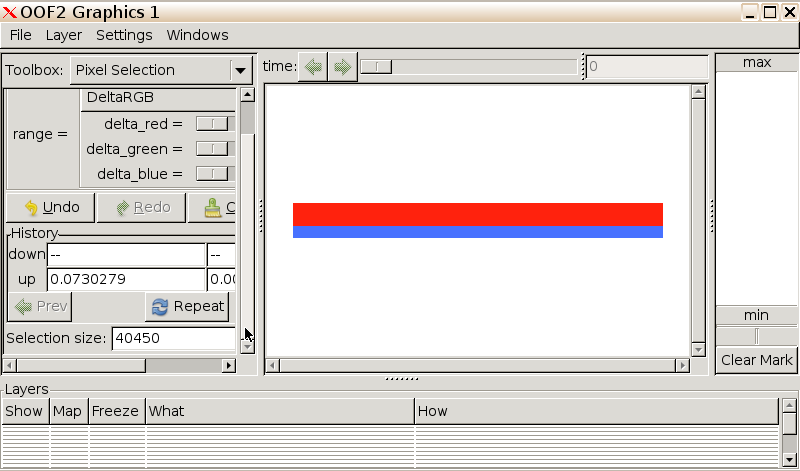Open the Settings menu
This screenshot has height=471, width=800.
pos(124,35)
